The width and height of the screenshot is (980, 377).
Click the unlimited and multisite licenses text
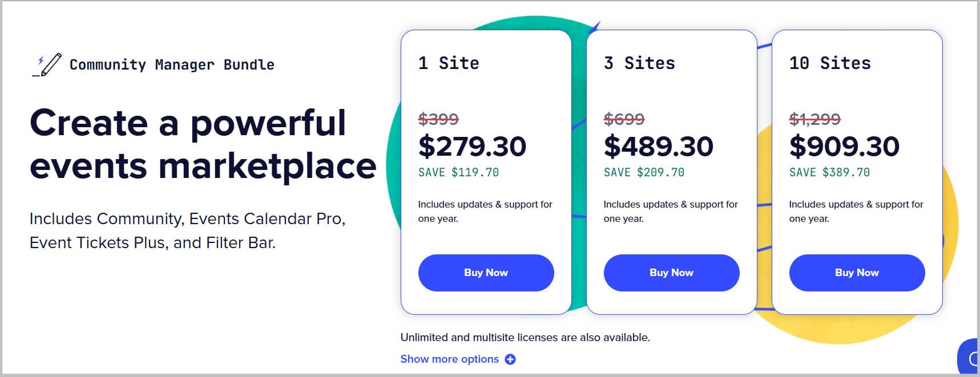click(526, 337)
